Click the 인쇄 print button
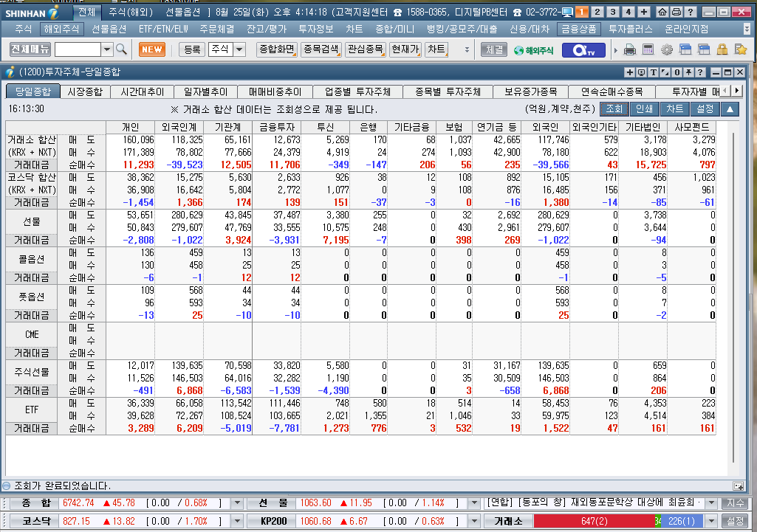Viewport: 757px width, 532px height. (x=645, y=109)
